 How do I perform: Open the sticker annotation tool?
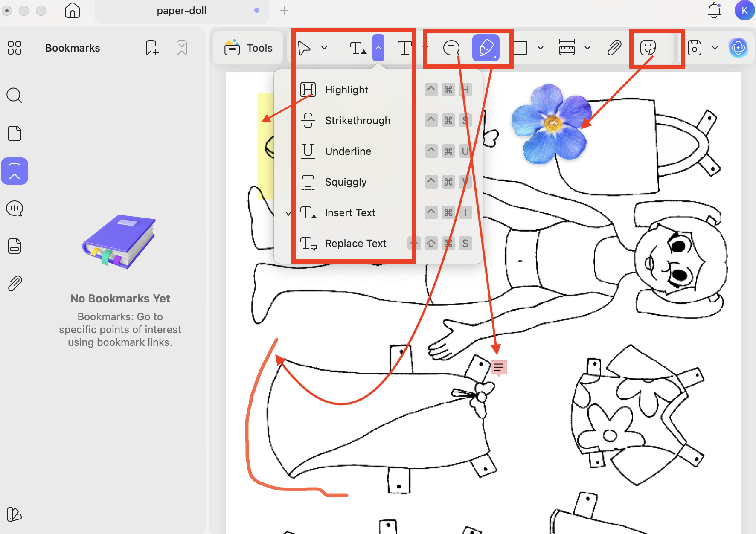coord(648,48)
